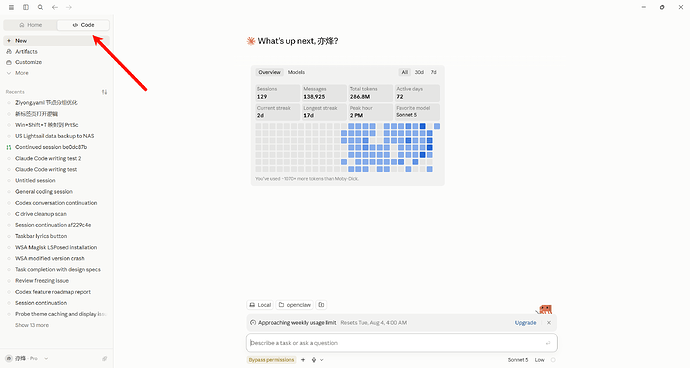Go back with the left arrow

tap(55, 7)
